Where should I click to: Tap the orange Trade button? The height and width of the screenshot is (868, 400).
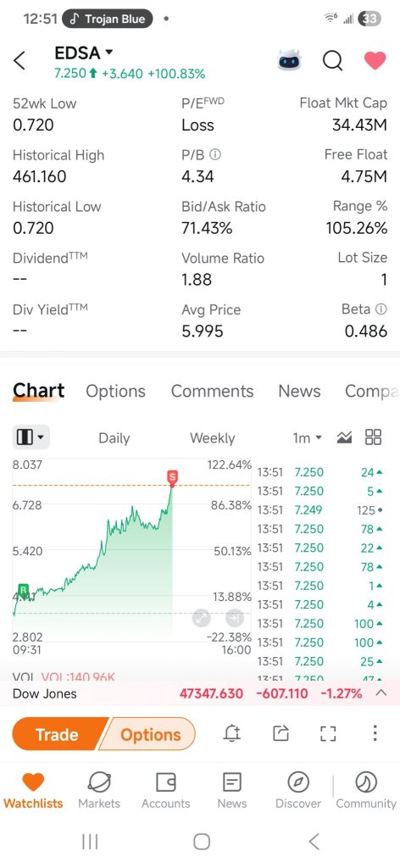point(57,734)
